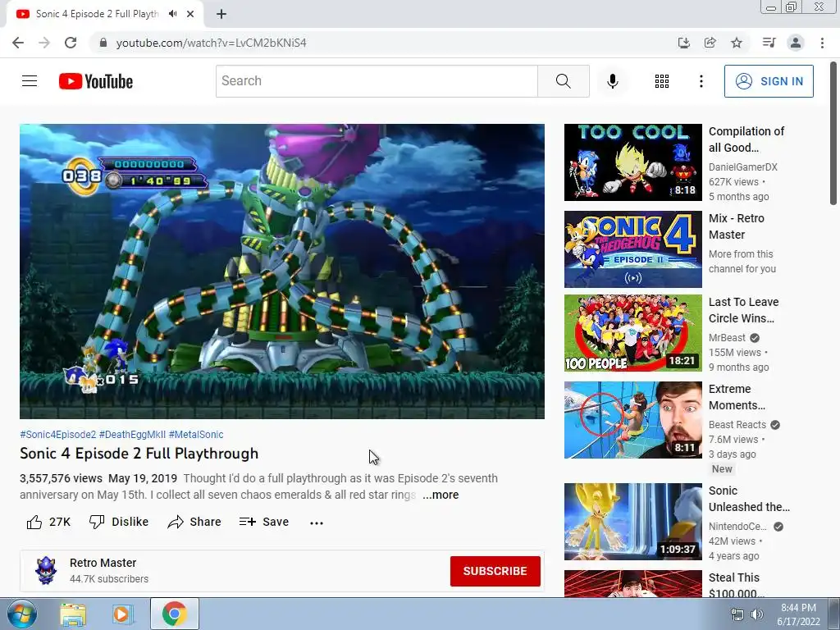Open the TOO COOL compilation thumbnail
840x630 pixels.
pyautogui.click(x=632, y=162)
